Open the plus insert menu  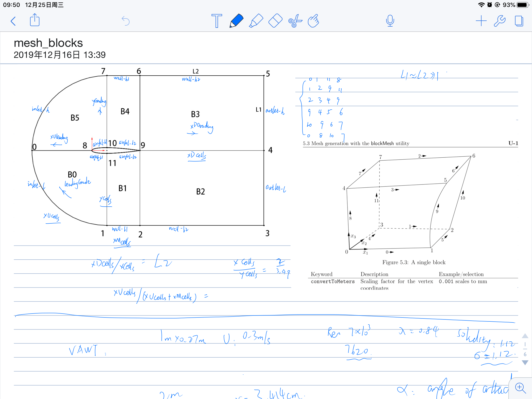click(x=481, y=21)
